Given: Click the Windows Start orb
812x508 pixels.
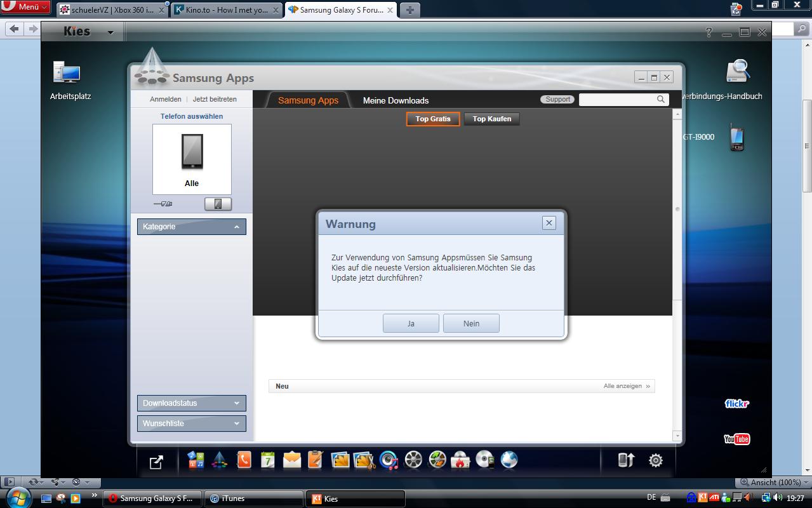Looking at the screenshot, I should pyautogui.click(x=18, y=498).
